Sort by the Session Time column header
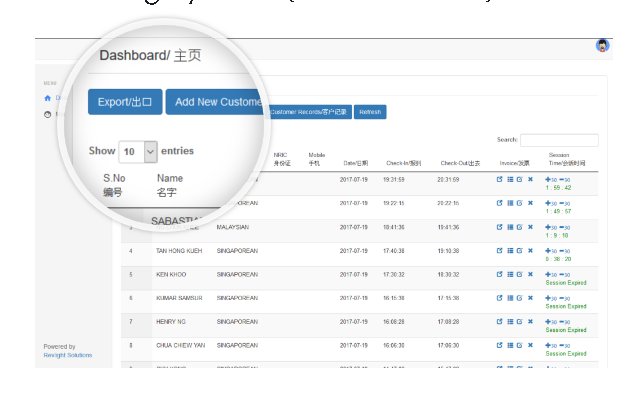This screenshot has height=414, width=630. point(567,159)
